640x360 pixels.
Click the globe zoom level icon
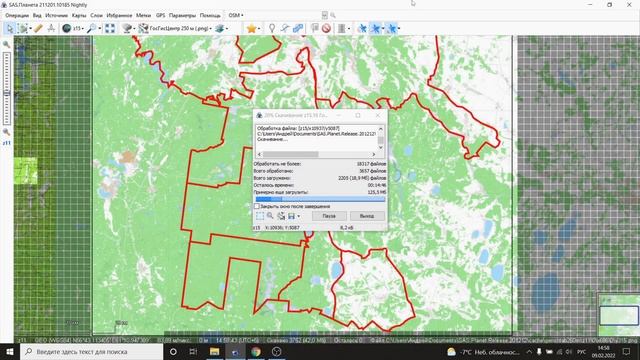point(67,28)
